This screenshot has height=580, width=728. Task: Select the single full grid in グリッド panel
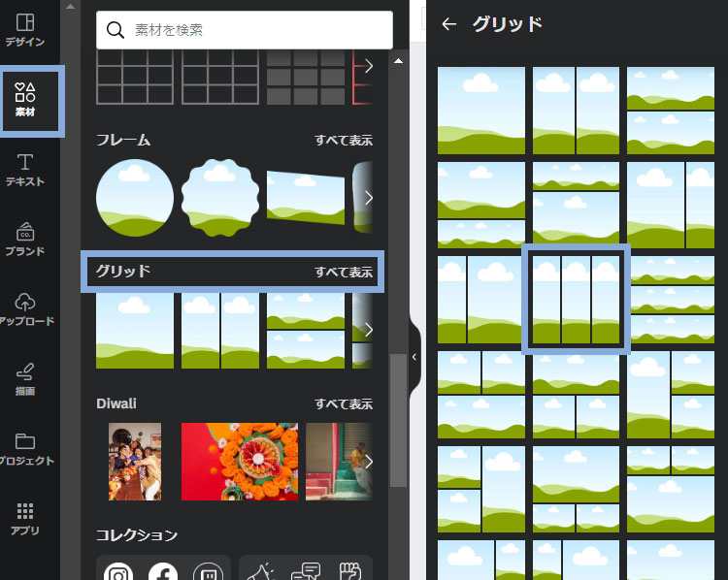click(481, 111)
